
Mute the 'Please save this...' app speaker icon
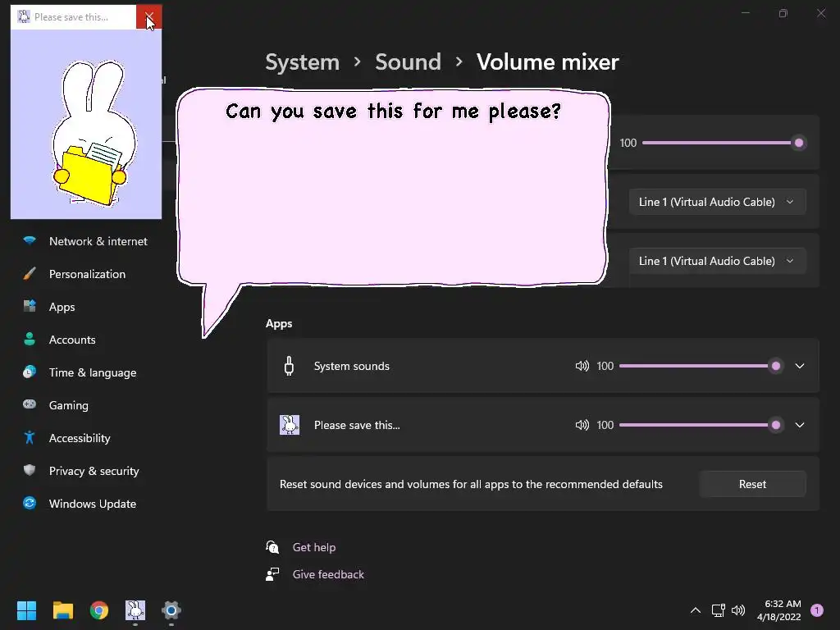pos(582,425)
